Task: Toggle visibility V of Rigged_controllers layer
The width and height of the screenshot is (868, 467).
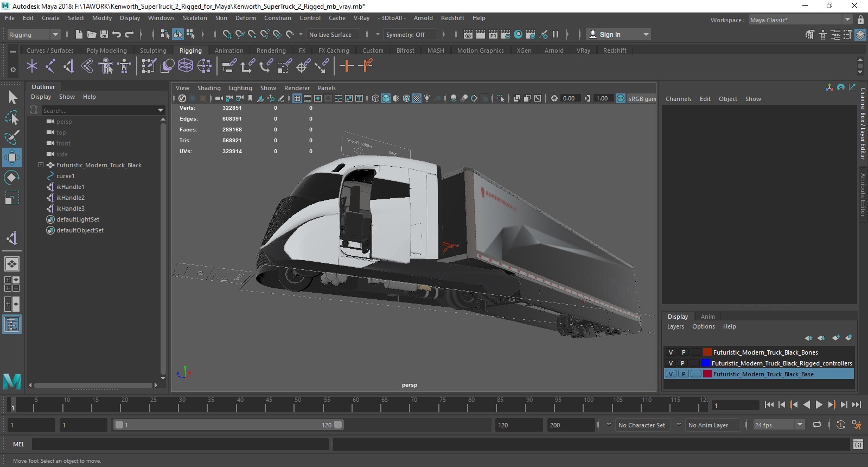Action: (671, 363)
